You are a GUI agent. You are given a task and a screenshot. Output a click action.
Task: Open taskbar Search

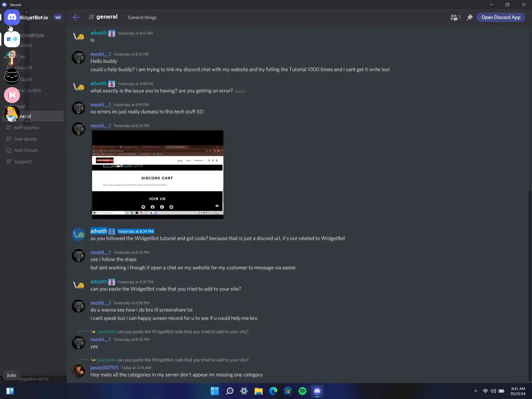tap(229, 391)
